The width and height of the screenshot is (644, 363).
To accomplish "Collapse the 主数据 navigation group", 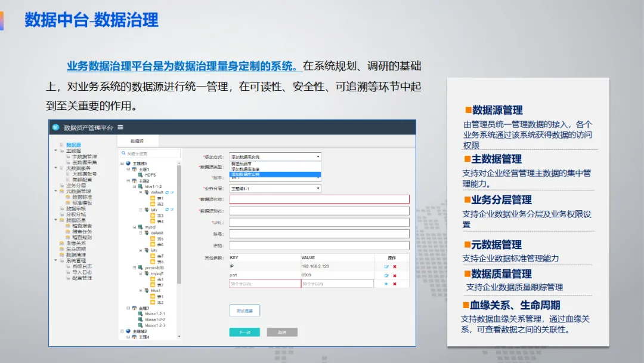I will point(56,150).
